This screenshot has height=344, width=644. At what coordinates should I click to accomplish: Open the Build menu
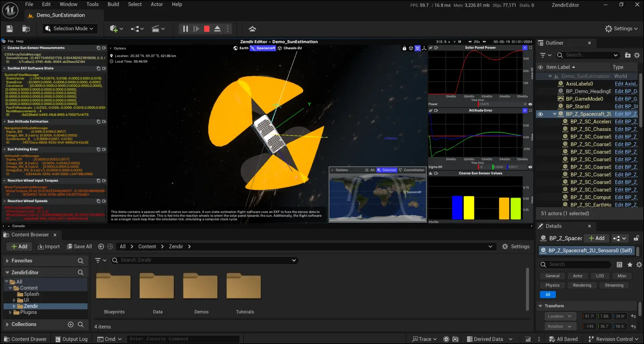click(x=113, y=4)
